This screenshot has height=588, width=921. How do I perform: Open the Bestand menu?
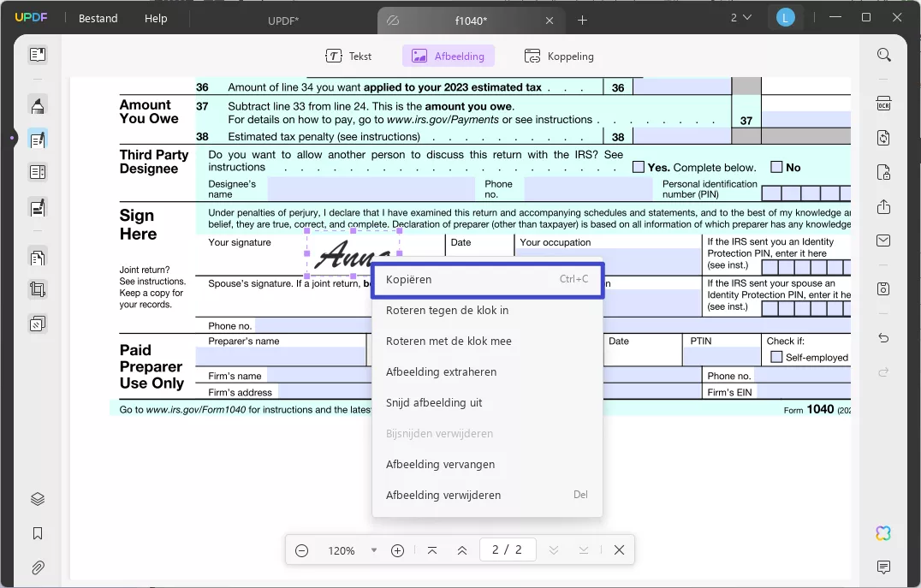(x=98, y=18)
